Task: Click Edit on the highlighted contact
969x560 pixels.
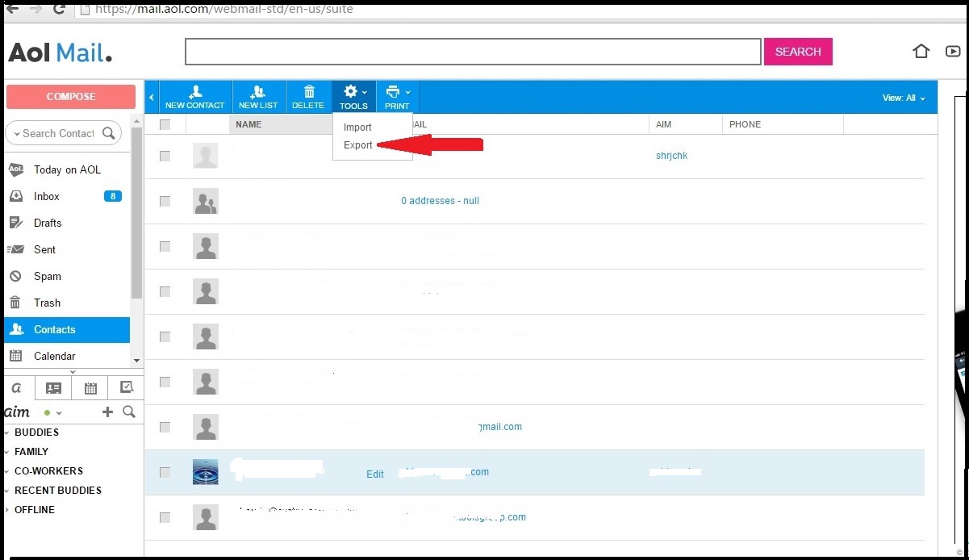Action: click(375, 474)
